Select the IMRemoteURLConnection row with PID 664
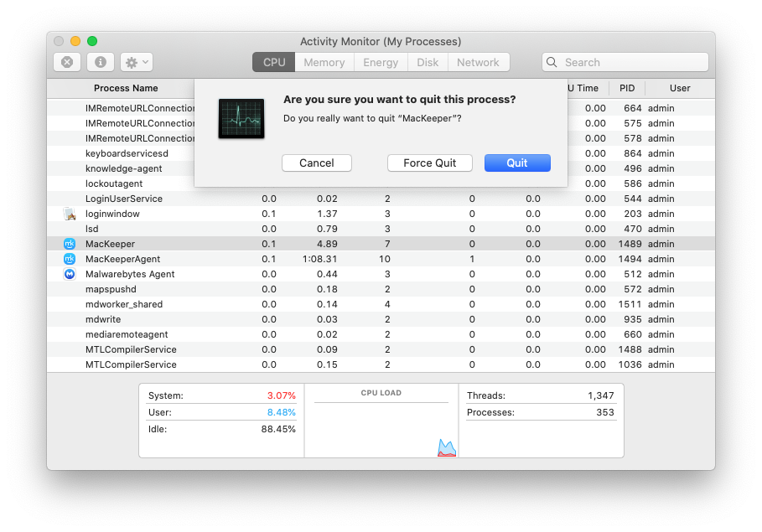 coord(381,108)
